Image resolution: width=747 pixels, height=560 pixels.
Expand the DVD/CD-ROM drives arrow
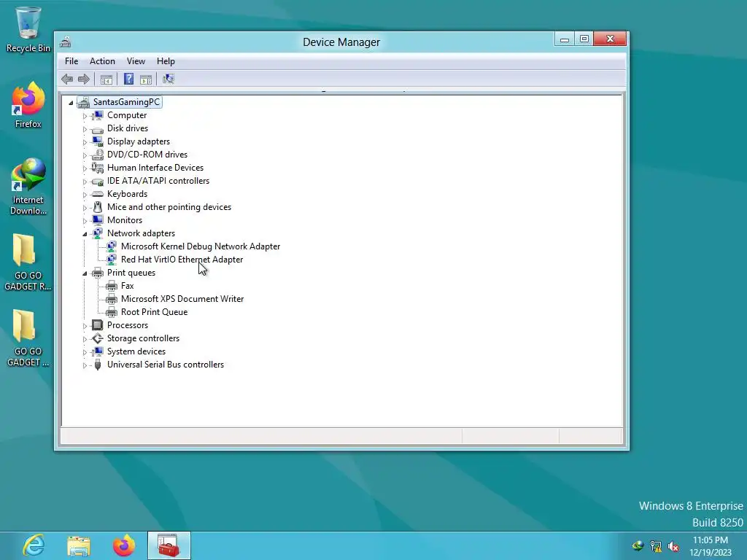pyautogui.click(x=85, y=155)
